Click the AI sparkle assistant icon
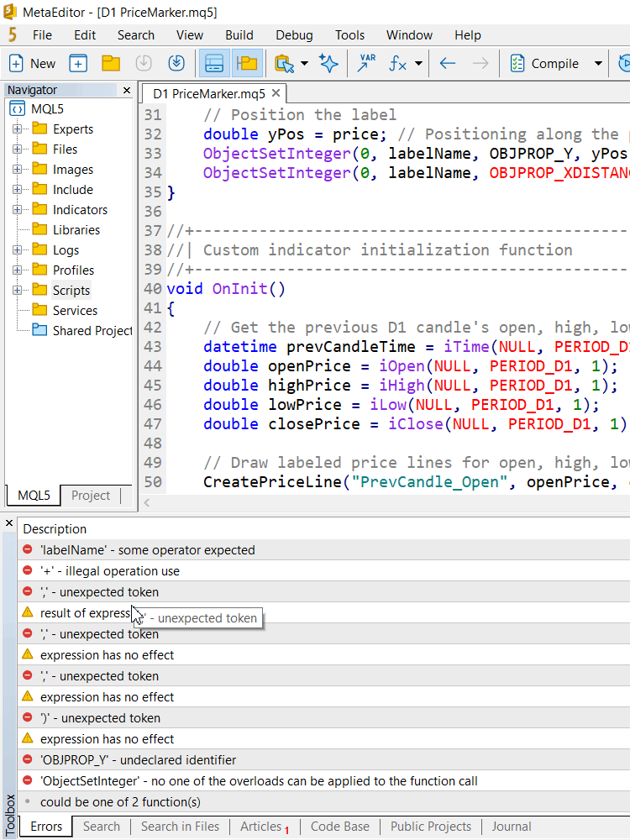 328,63
